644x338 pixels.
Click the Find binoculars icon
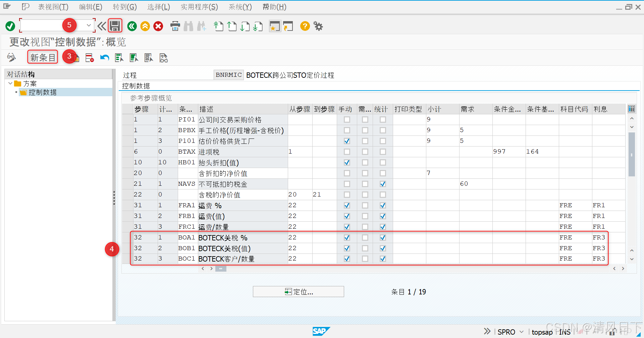point(189,26)
